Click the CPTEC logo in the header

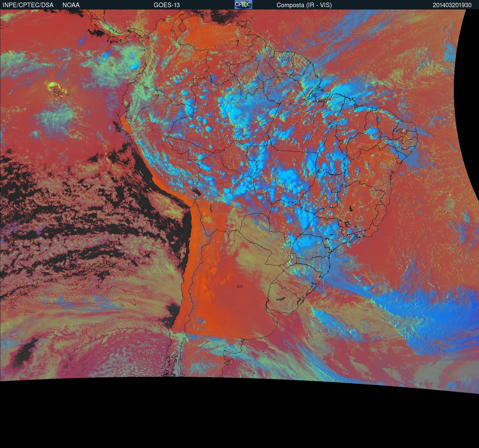(243, 5)
